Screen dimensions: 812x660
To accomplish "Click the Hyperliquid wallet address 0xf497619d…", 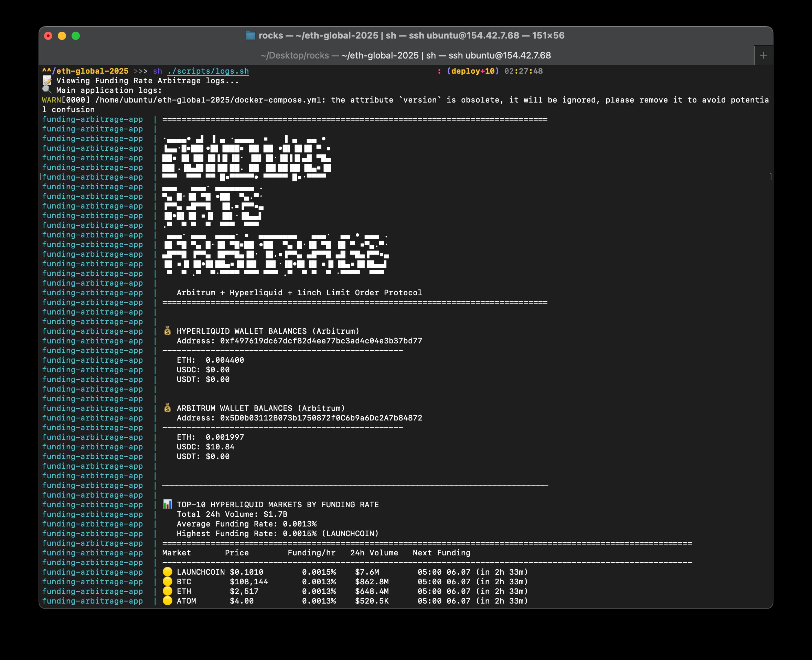I will point(321,341).
